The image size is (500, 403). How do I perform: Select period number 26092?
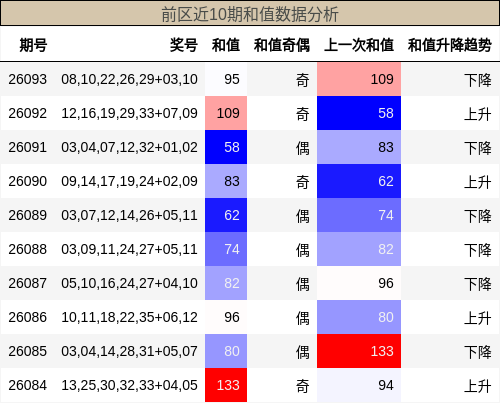pyautogui.click(x=28, y=113)
